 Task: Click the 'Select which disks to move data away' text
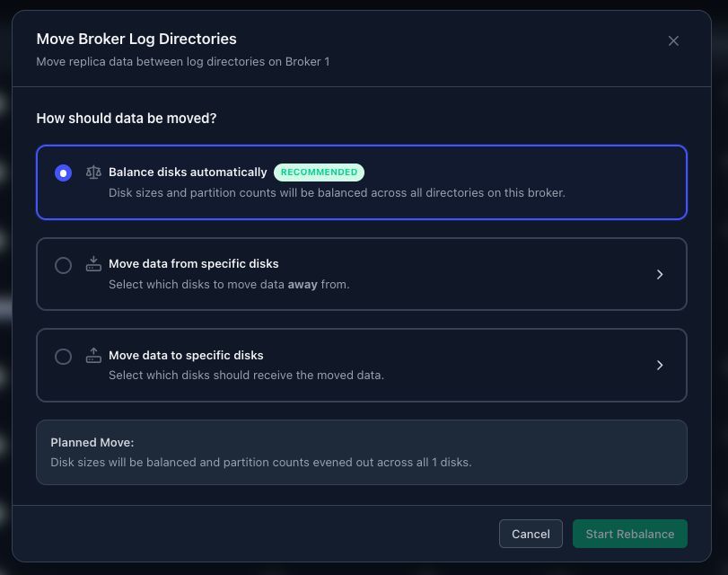[229, 284]
